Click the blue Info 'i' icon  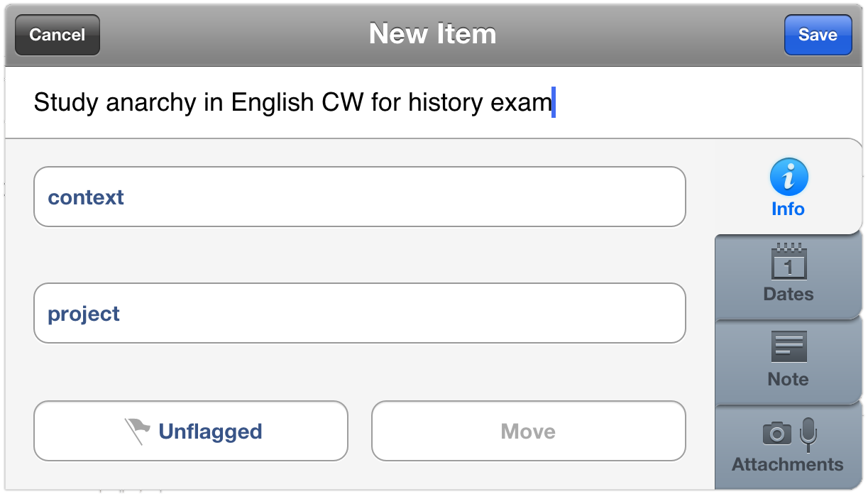[789, 177]
